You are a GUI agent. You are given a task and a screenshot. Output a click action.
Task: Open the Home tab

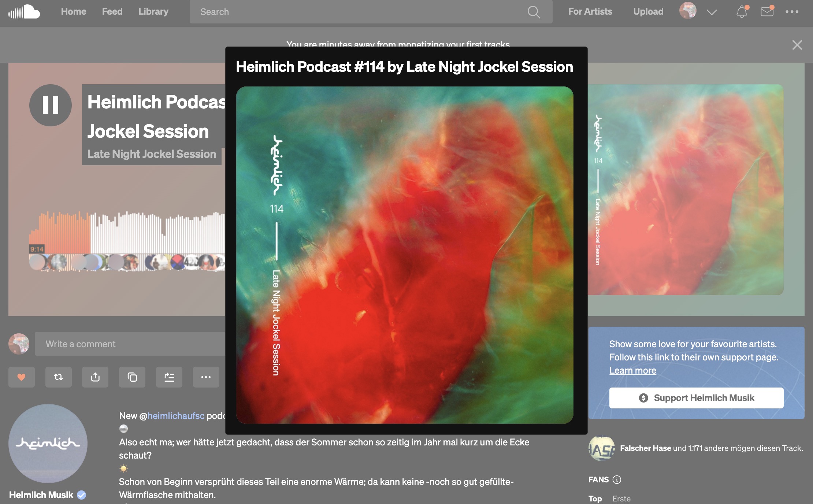pyautogui.click(x=74, y=12)
